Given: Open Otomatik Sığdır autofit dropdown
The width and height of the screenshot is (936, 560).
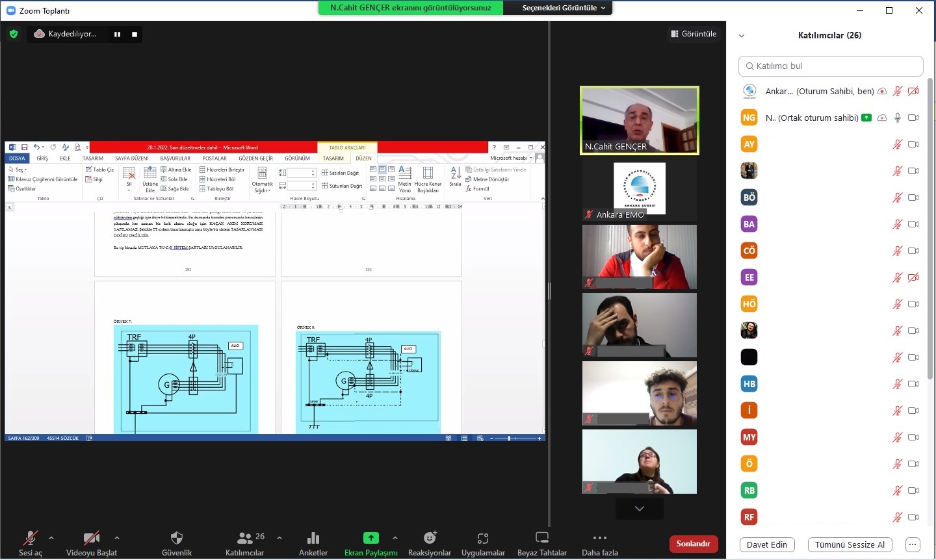Looking at the screenshot, I should point(263,181).
